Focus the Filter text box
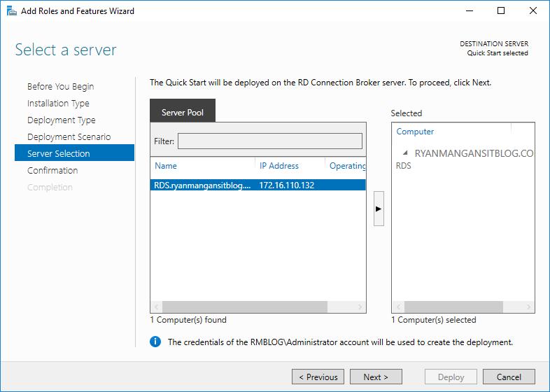This screenshot has width=550, height=392. tap(269, 141)
